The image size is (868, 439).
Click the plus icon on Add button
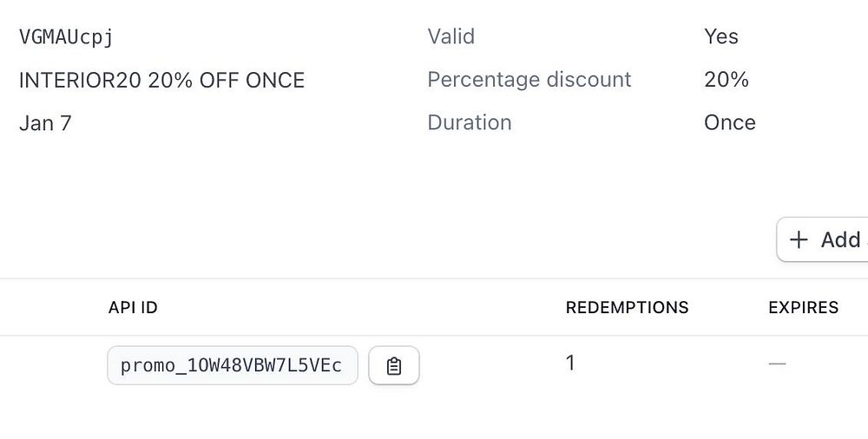[x=799, y=240]
